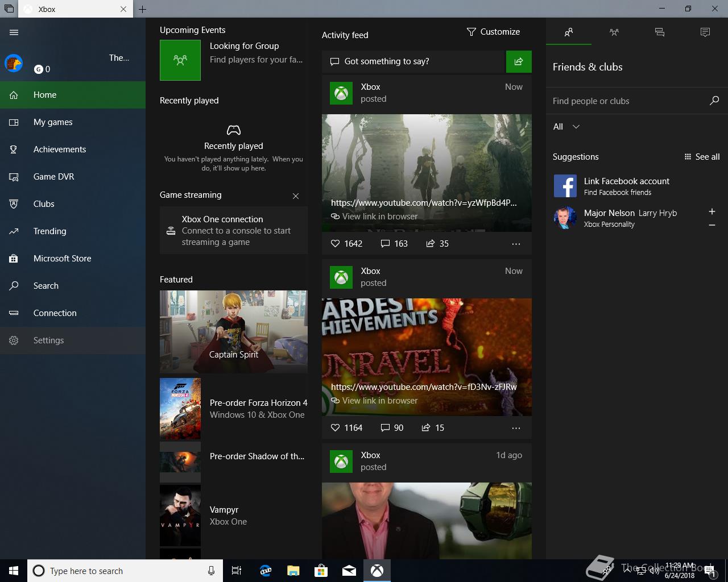This screenshot has height=582, width=728.
Task: Select Clubs in the sidebar
Action: [x=73, y=204]
